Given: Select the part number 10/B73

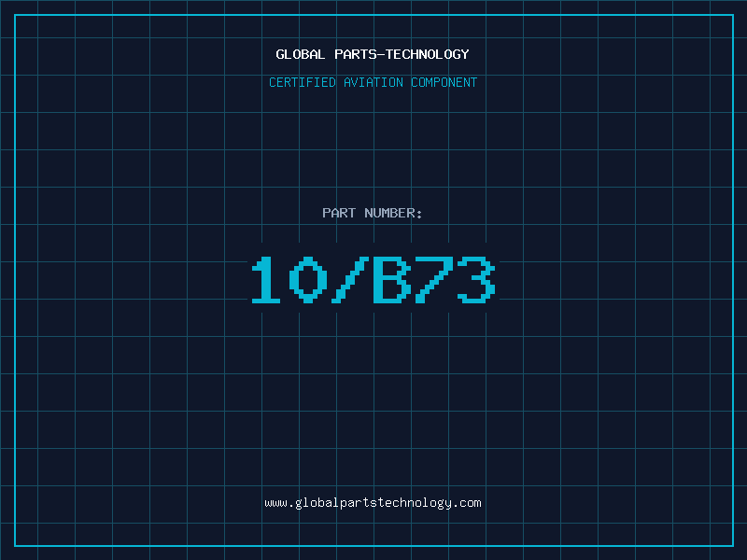Looking at the screenshot, I should 373,279.
